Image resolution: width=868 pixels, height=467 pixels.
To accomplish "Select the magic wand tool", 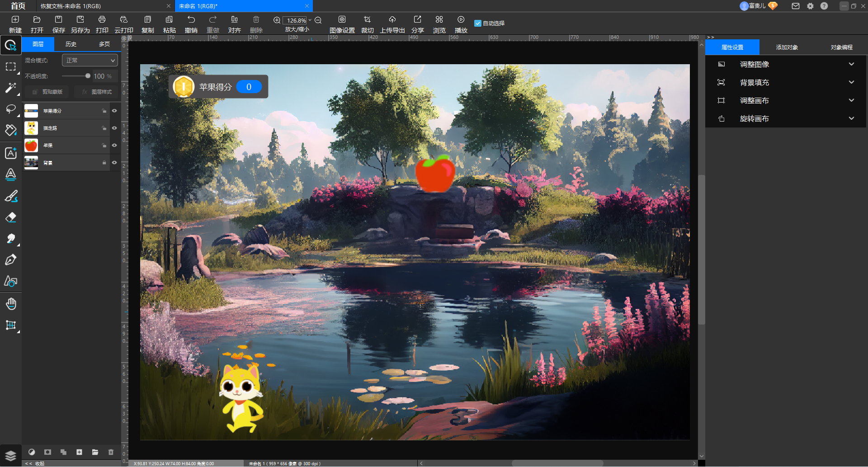I will [10, 88].
